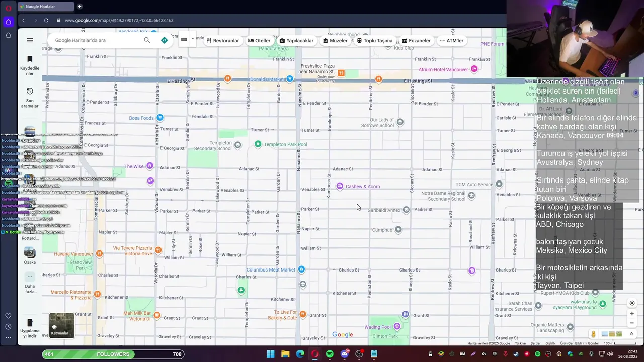Click the Columbus Meat Market pin
The height and width of the screenshot is (362, 644).
301,269
